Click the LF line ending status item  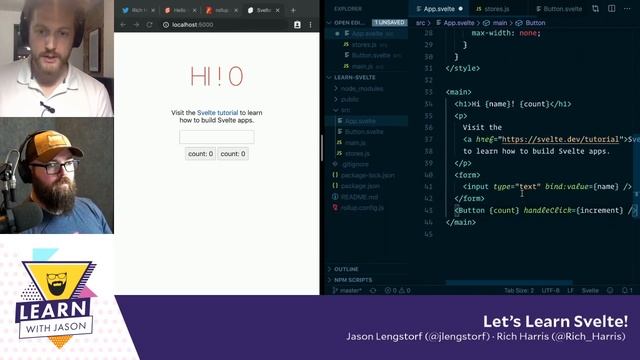click(x=570, y=291)
